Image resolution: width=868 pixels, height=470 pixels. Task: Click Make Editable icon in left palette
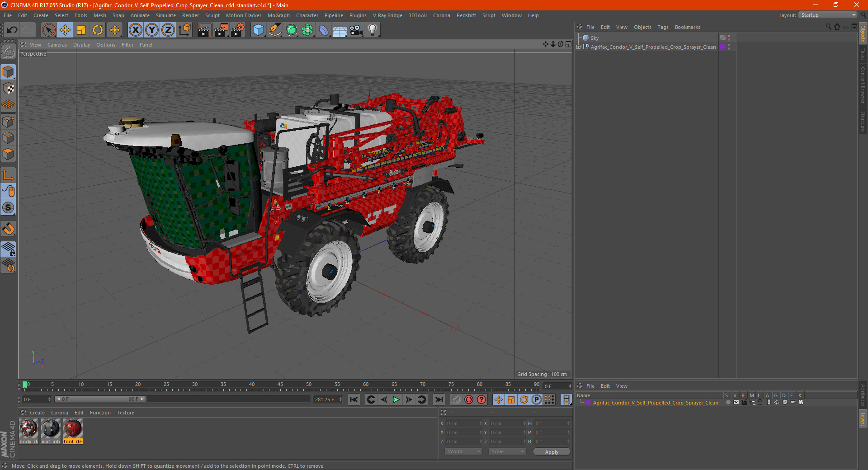(8, 52)
